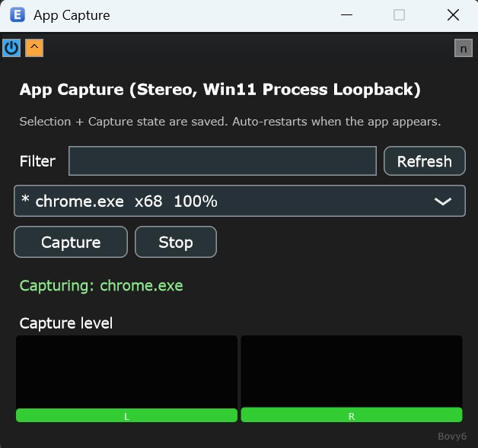Click 'Capturing: chrome.exe' status text
Viewport: 478px width, 448px height.
pos(101,286)
